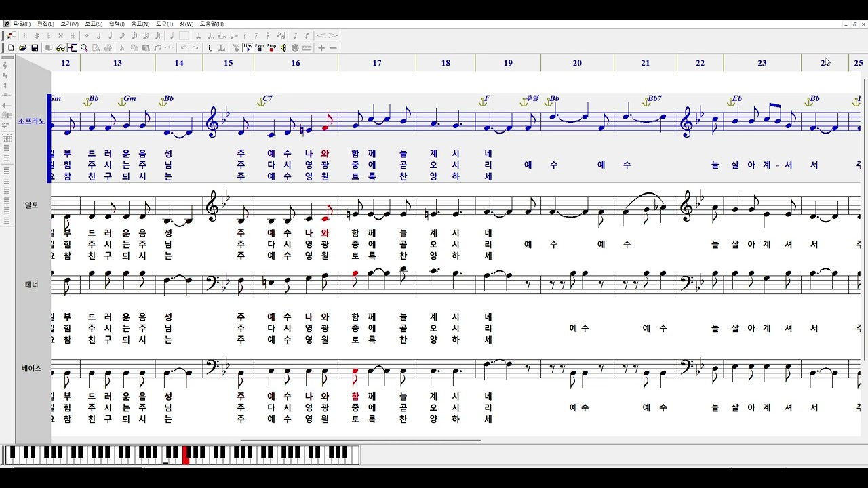Select the whole note duration
Image resolution: width=868 pixels, height=488 pixels.
tap(87, 35)
